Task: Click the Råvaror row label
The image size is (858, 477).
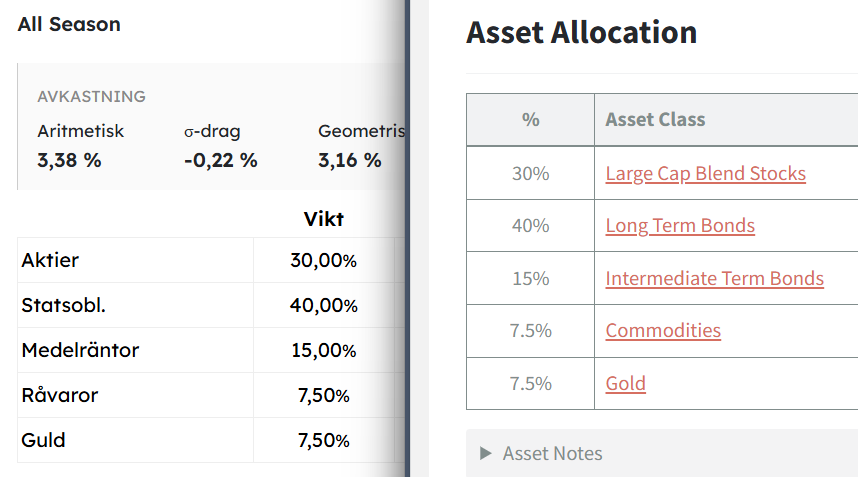Action: [60, 396]
